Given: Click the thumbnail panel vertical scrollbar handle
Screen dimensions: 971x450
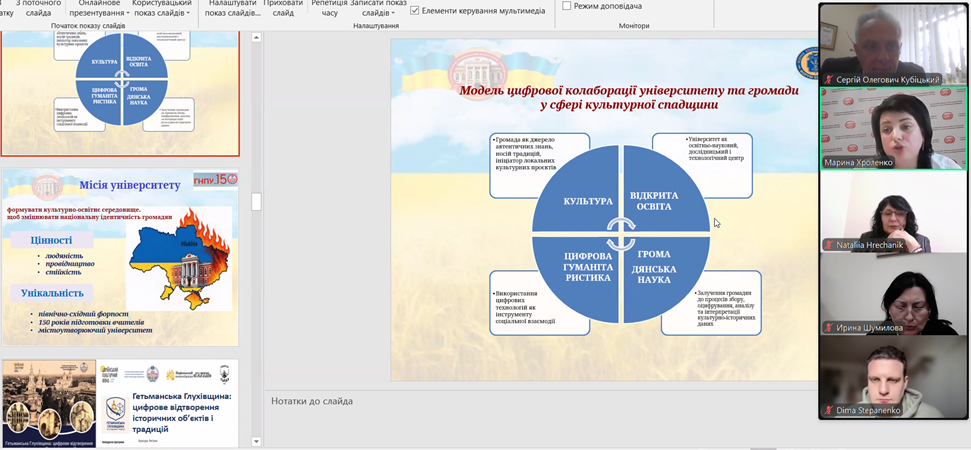Looking at the screenshot, I should [256, 201].
